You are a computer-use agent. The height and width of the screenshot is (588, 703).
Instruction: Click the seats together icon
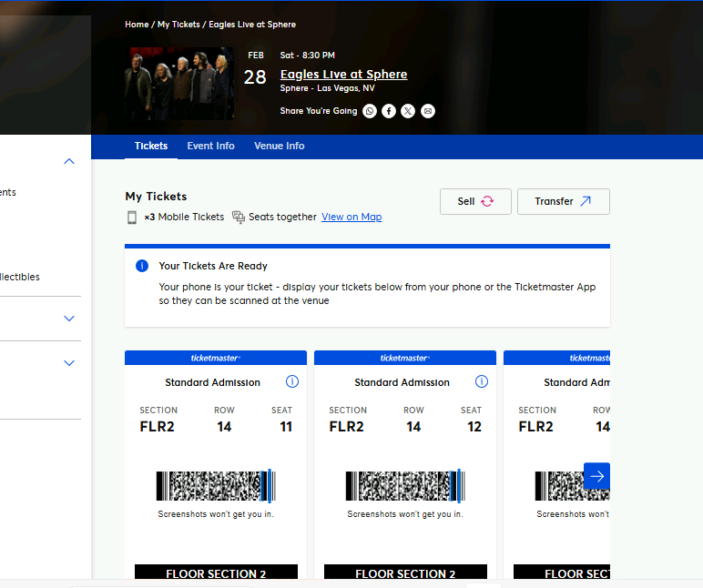(x=239, y=217)
